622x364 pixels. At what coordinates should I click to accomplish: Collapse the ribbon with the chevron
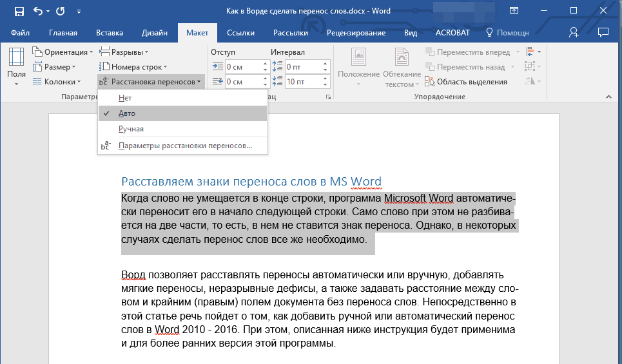608,97
